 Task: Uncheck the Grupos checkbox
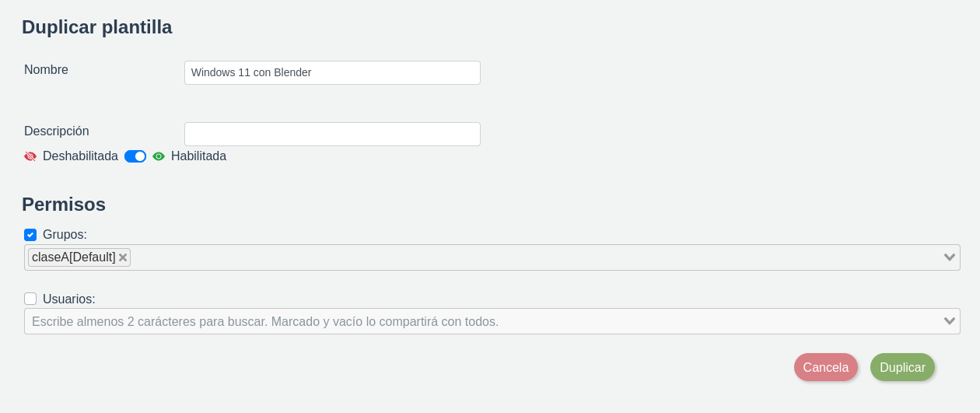tap(30, 235)
